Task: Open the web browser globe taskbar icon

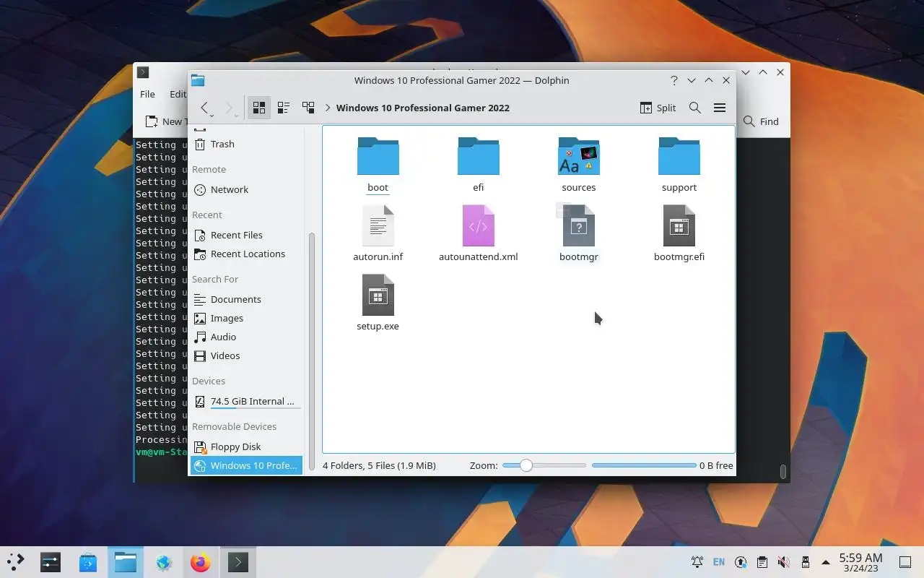Action: (x=163, y=562)
